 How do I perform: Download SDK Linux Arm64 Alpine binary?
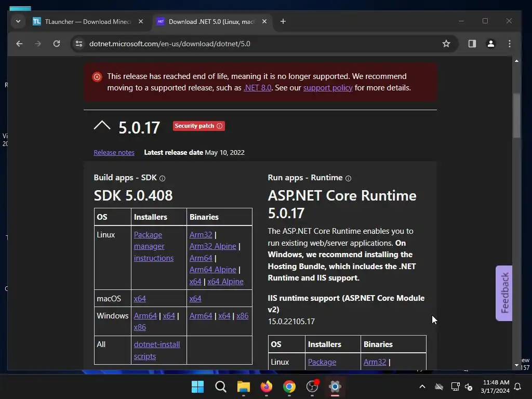point(212,270)
